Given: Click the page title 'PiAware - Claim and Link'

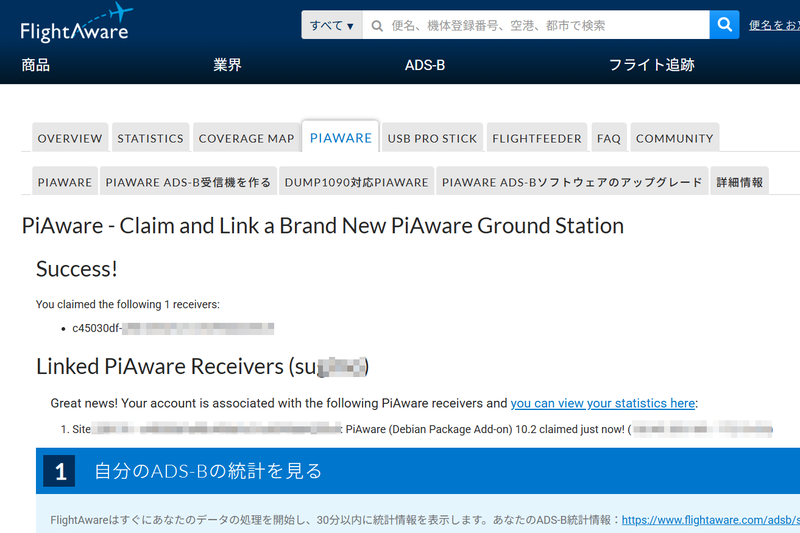Looking at the screenshot, I should coord(322,225).
